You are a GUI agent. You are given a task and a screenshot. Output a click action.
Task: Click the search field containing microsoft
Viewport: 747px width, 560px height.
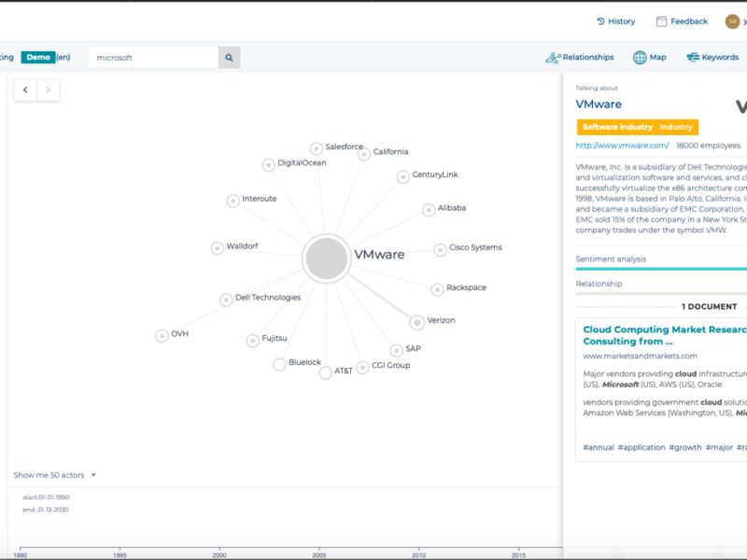(x=153, y=58)
